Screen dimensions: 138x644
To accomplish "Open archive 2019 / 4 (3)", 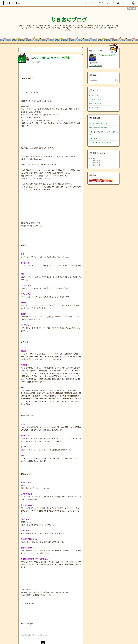I will (96, 165).
